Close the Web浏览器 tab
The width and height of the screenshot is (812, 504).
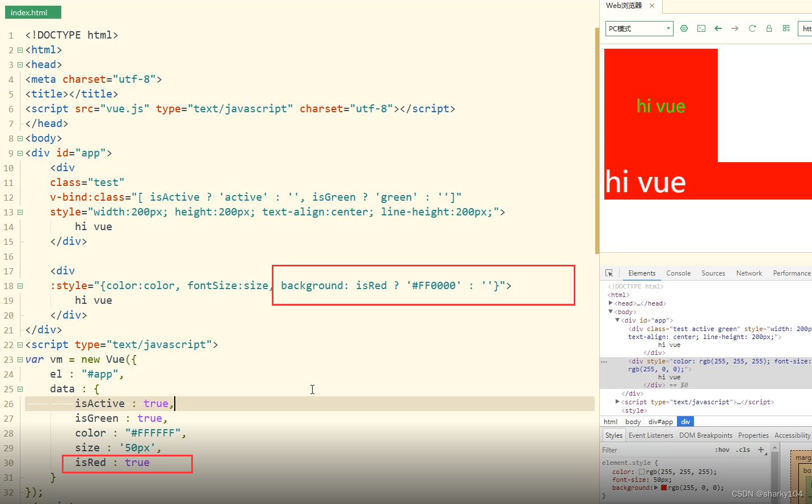[652, 6]
